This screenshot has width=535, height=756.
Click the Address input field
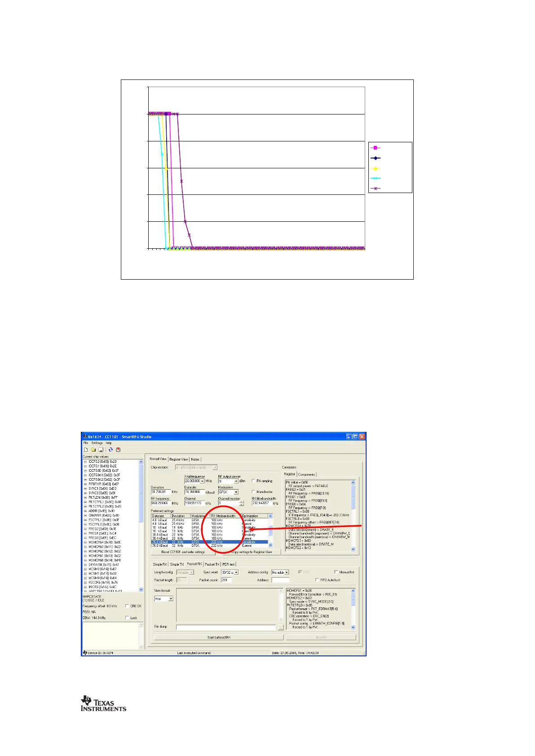[x=280, y=580]
